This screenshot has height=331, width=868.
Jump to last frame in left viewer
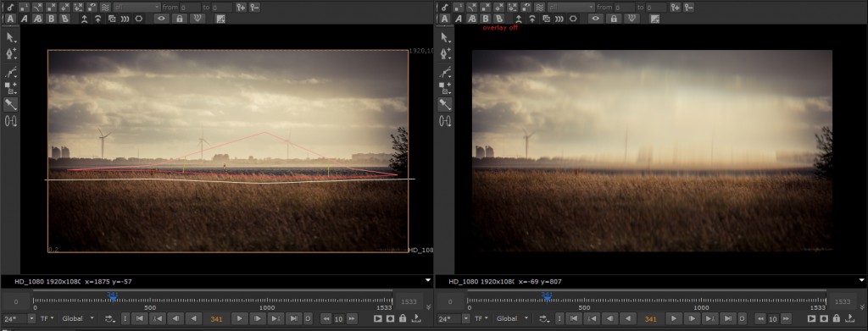tap(293, 319)
